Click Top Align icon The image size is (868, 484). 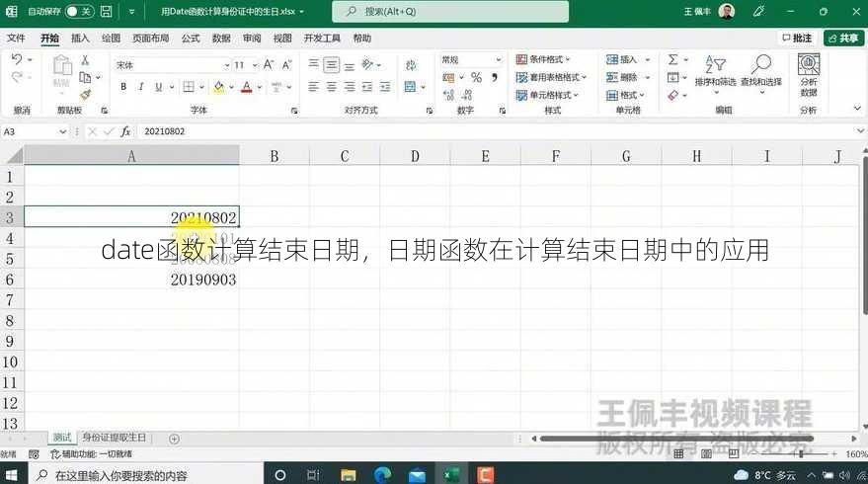click(313, 65)
